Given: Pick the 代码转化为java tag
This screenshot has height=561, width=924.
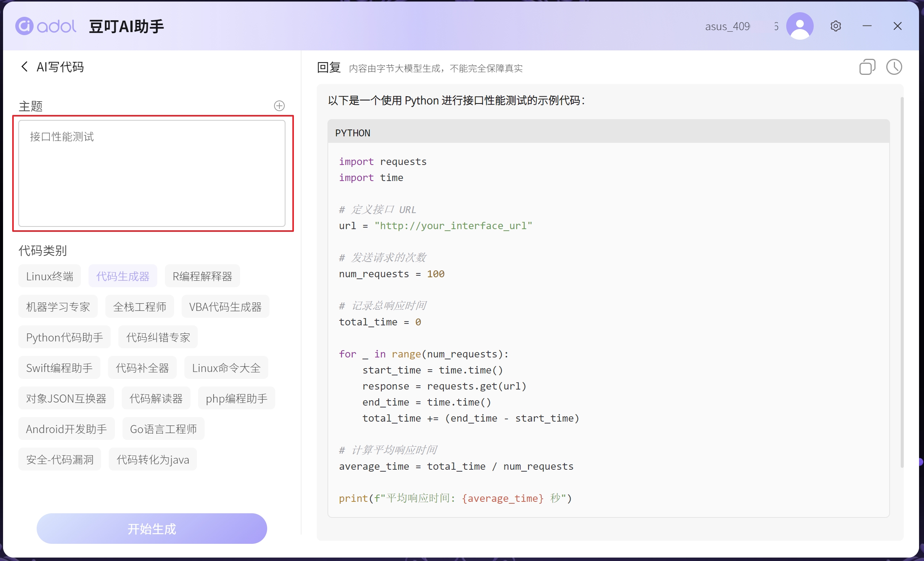Looking at the screenshot, I should [x=153, y=459].
